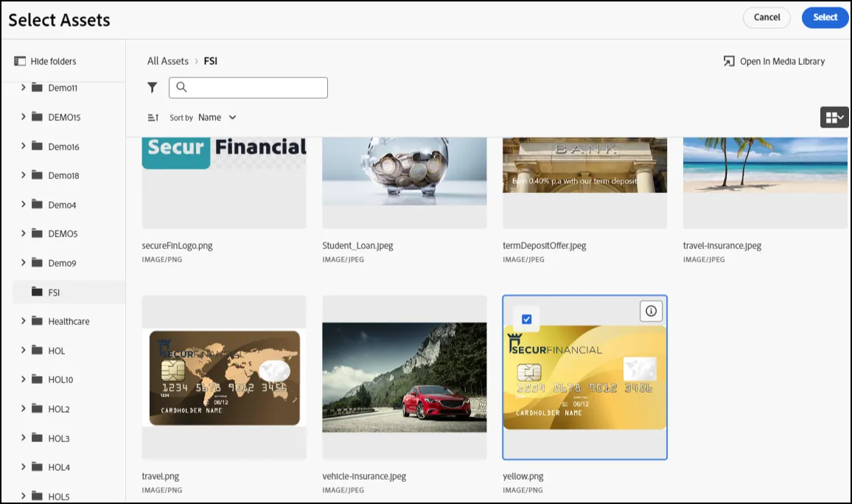Click the HOL5 folder label
The image size is (852, 504).
coord(59,497)
